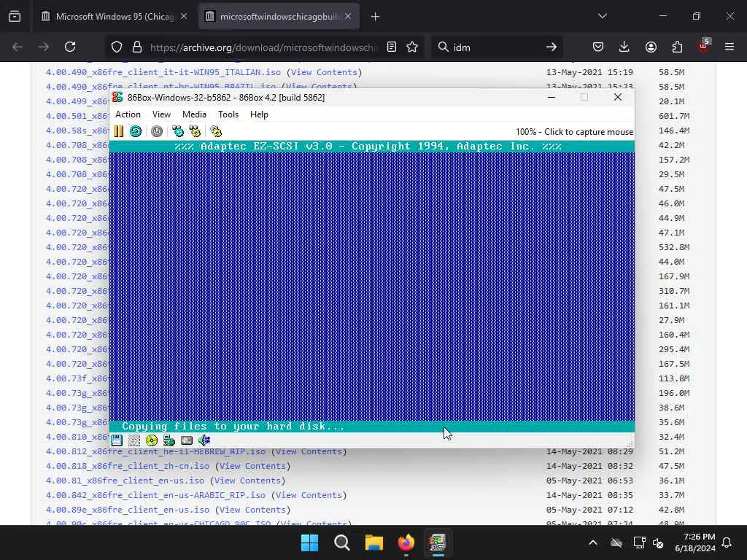Click the 532.8M file size entry

pos(674,247)
